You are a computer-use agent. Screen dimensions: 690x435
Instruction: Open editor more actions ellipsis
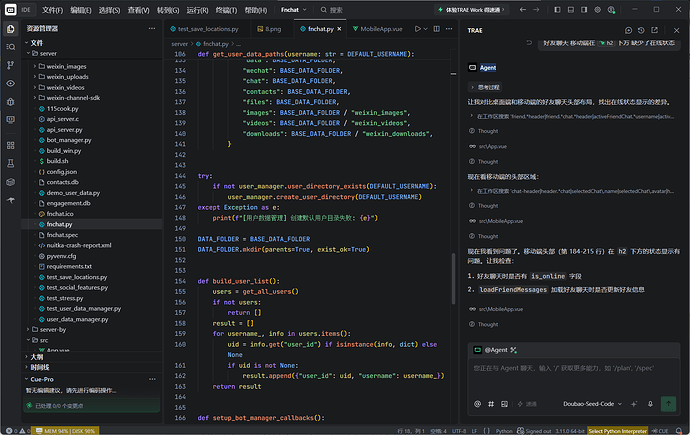coord(449,29)
